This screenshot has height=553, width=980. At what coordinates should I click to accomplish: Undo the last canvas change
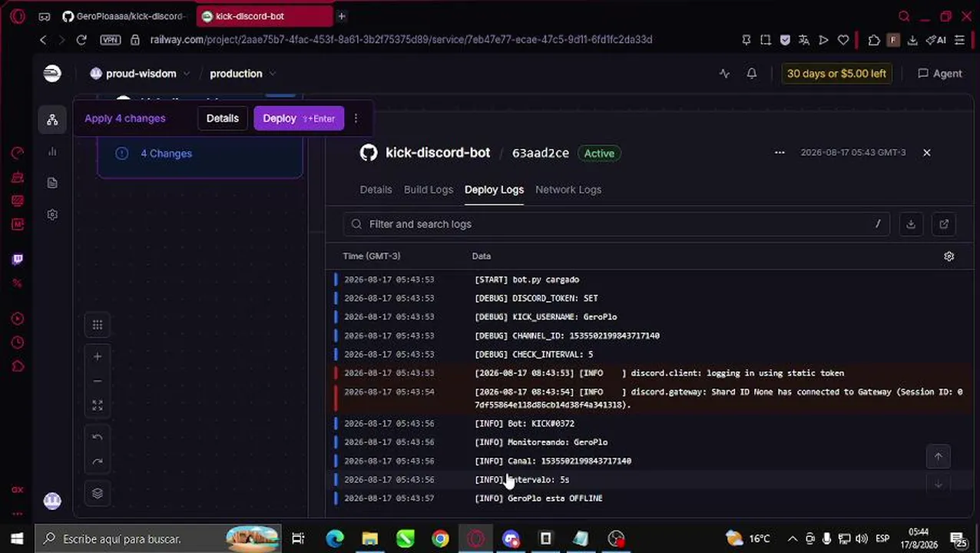tap(98, 437)
